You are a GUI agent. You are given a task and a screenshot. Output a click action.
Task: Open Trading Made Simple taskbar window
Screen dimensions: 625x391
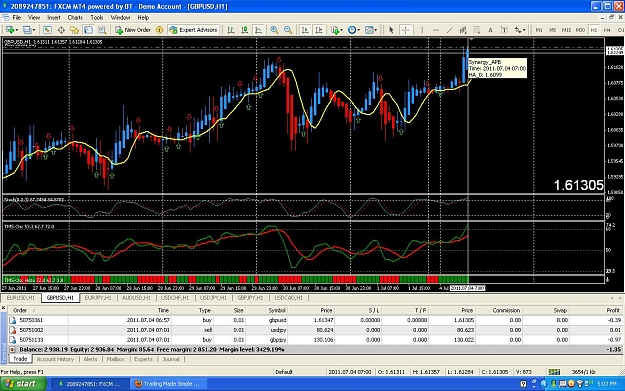pyautogui.click(x=169, y=384)
